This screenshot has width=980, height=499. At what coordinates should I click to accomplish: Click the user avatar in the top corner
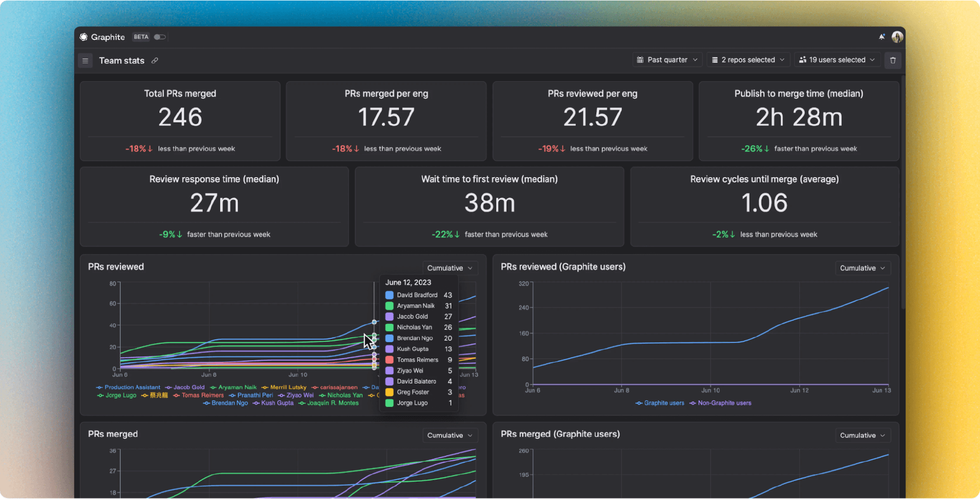pos(897,36)
